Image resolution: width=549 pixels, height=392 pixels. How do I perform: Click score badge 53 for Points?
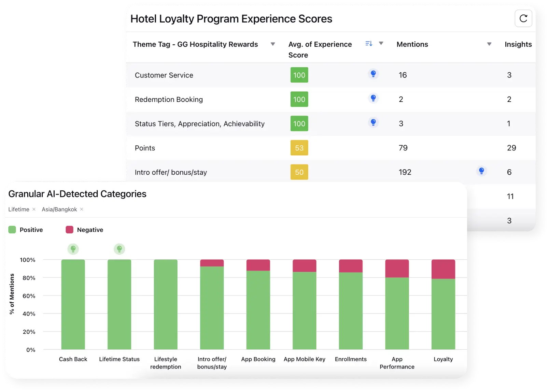click(x=299, y=148)
